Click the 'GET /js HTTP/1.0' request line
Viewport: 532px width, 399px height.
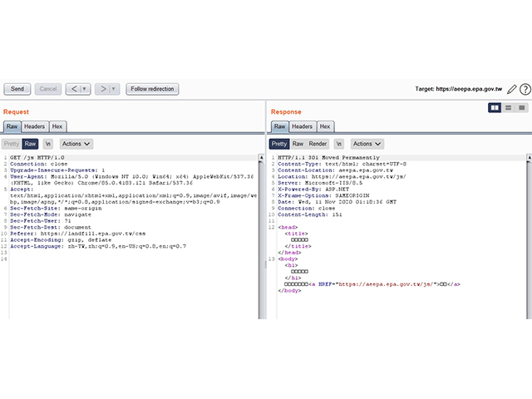tap(37, 157)
